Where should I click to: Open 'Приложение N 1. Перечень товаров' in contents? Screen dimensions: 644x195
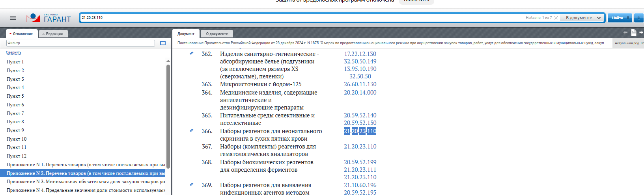(x=86, y=165)
